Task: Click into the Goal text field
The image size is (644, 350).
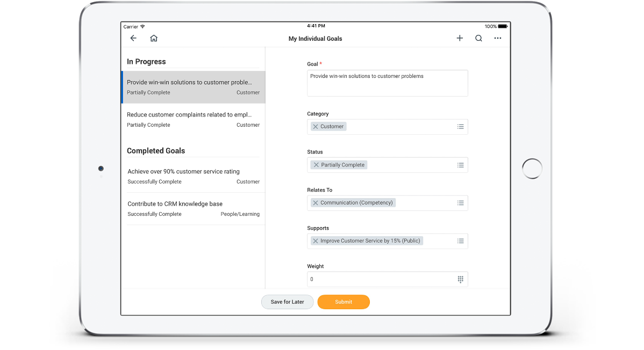Action: (x=387, y=83)
